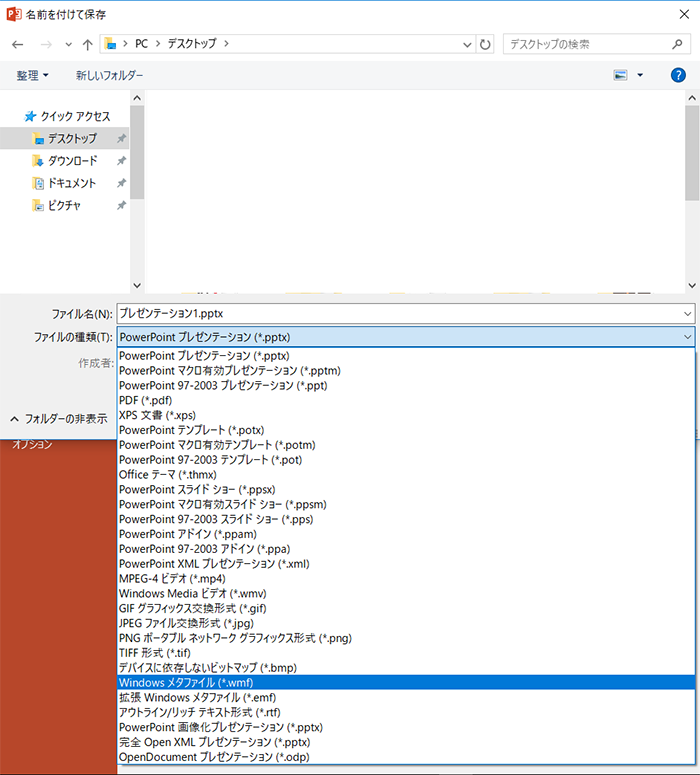Choose PowerPoint 97-2003 スライド ショー (*.pps)

pos(406,519)
